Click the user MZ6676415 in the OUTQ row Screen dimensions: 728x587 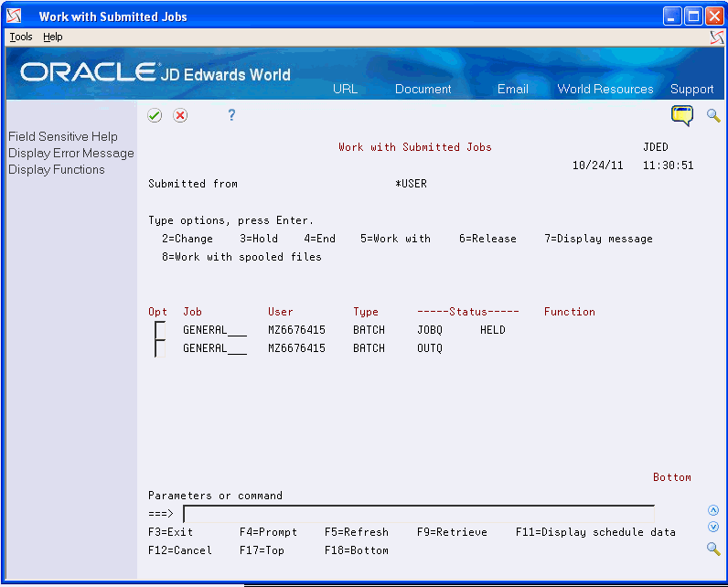(x=296, y=348)
